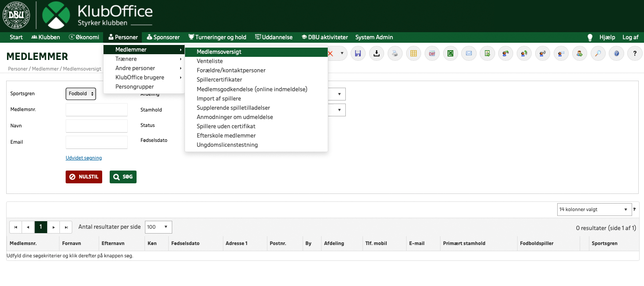Screen dimensions: 644x286
Task: Click the person with envelope icon
Action: [x=561, y=54]
